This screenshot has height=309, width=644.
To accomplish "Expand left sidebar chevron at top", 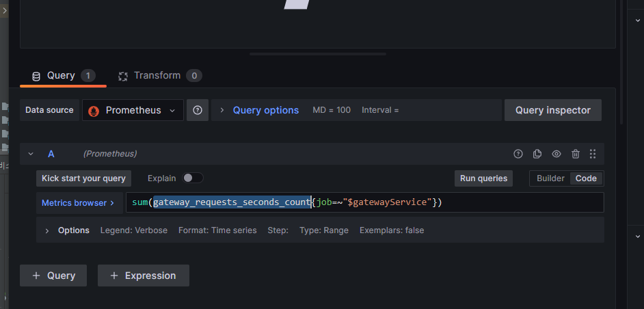I will [5, 10].
